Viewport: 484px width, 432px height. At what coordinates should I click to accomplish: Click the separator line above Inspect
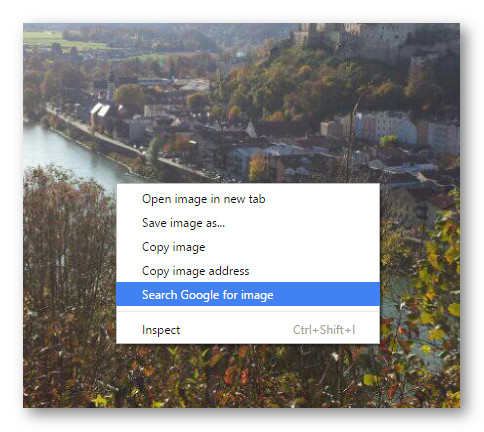point(248,311)
